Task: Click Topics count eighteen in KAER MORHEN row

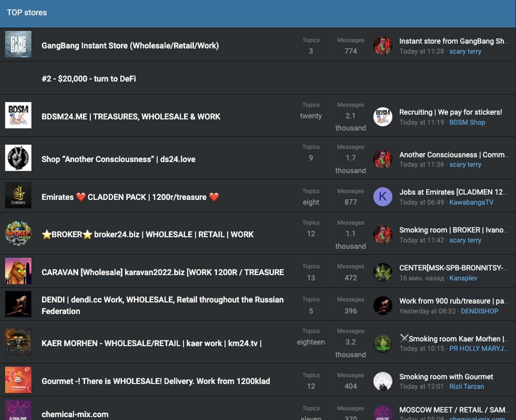Action: pos(311,342)
